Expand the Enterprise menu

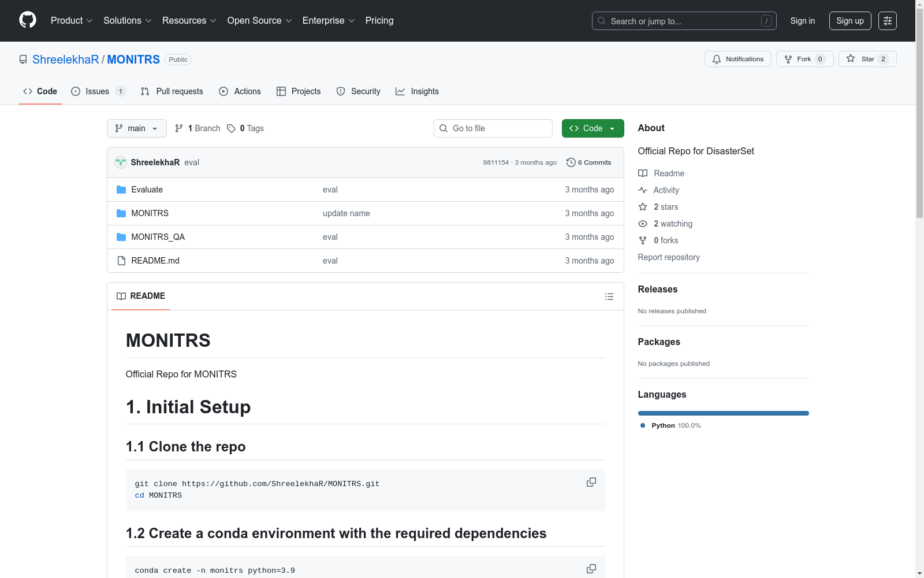(x=329, y=21)
